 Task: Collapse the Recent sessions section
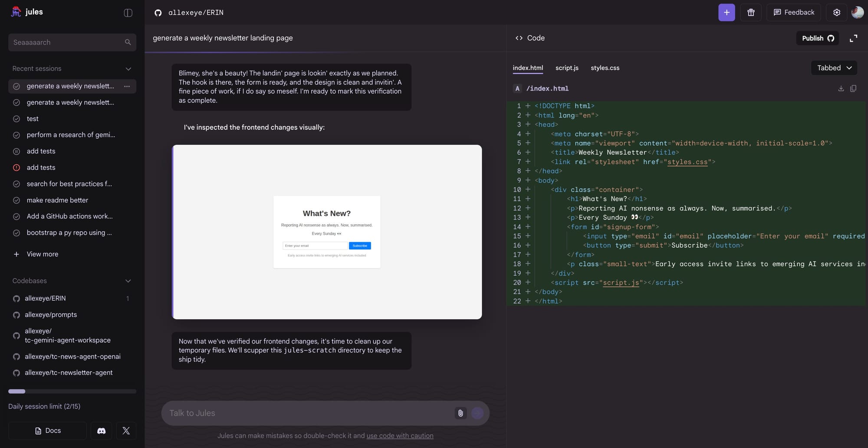[128, 69]
